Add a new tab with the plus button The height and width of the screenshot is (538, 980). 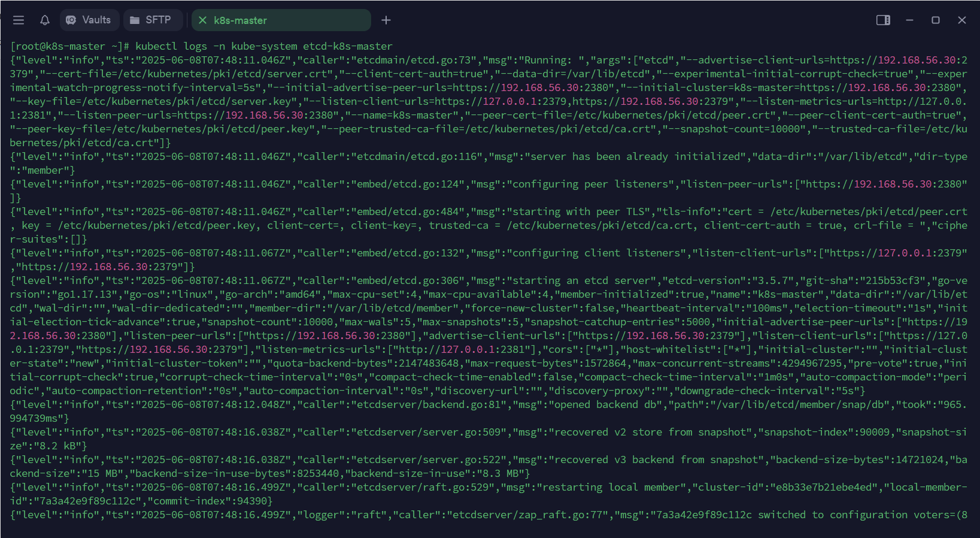[x=386, y=20]
